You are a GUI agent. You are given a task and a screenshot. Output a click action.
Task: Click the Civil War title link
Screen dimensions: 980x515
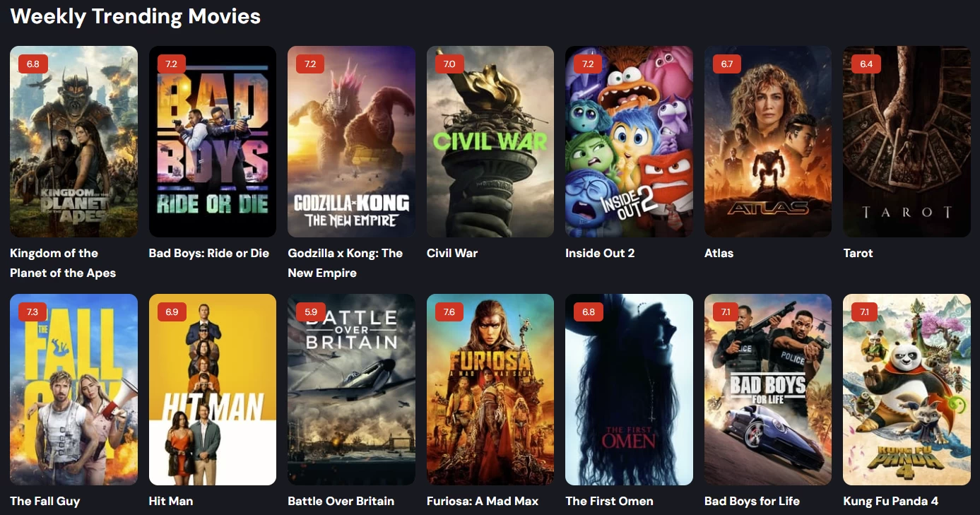(452, 253)
